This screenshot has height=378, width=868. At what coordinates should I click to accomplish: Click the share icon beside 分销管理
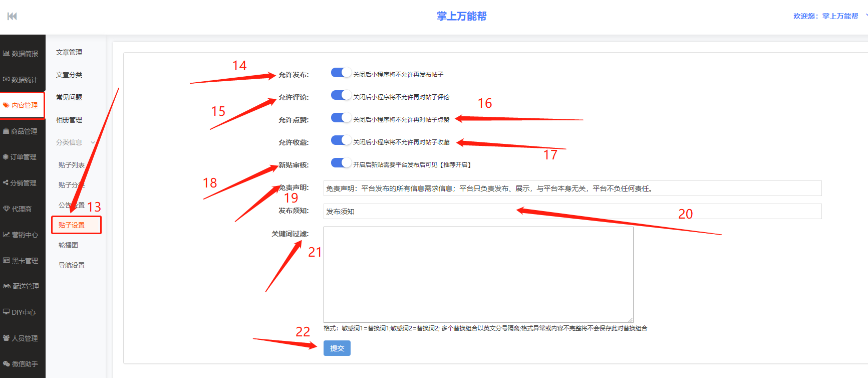(x=6, y=183)
